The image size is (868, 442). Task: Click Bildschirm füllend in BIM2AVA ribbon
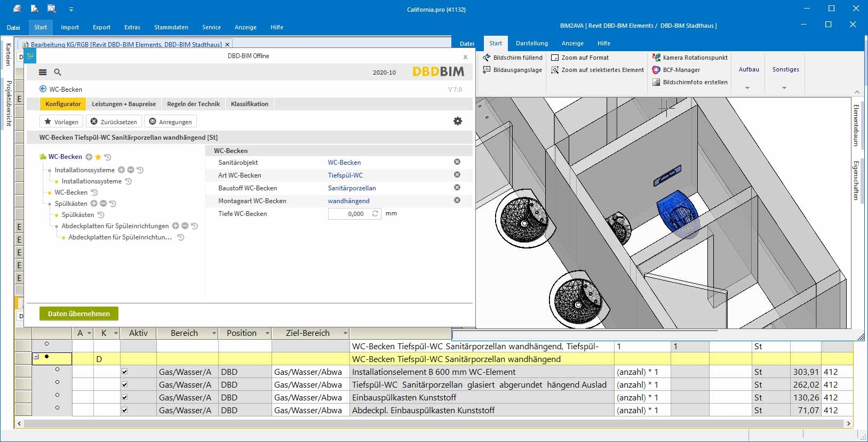point(512,58)
